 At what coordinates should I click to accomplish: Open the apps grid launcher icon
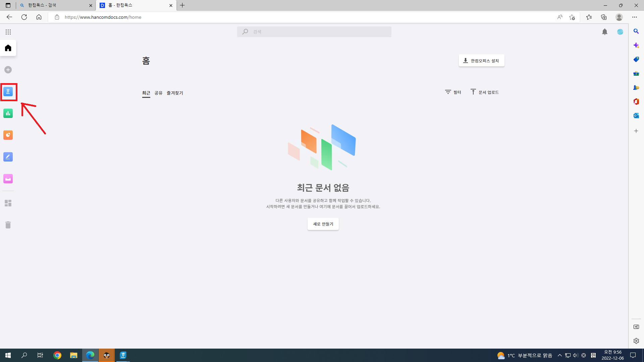[8, 32]
